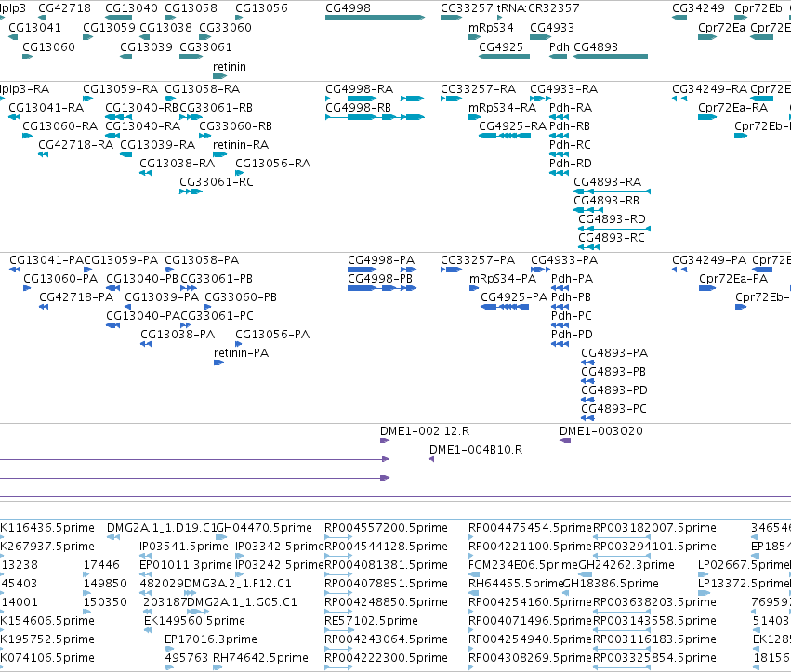Click the CG42718 gene label
The width and height of the screenshot is (791, 672).
click(x=64, y=8)
